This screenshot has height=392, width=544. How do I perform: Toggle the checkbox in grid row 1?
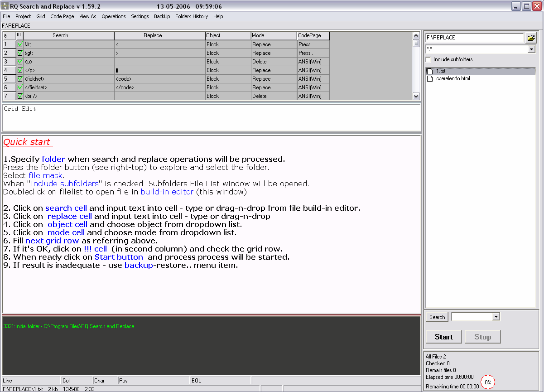click(19, 44)
